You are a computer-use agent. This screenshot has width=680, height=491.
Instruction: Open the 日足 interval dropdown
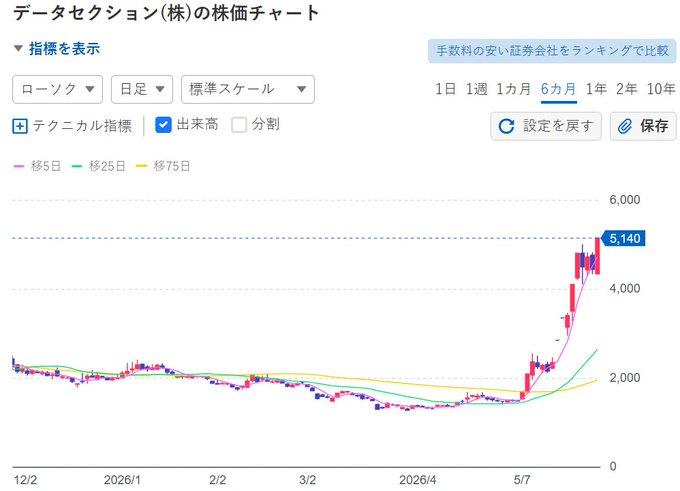142,89
